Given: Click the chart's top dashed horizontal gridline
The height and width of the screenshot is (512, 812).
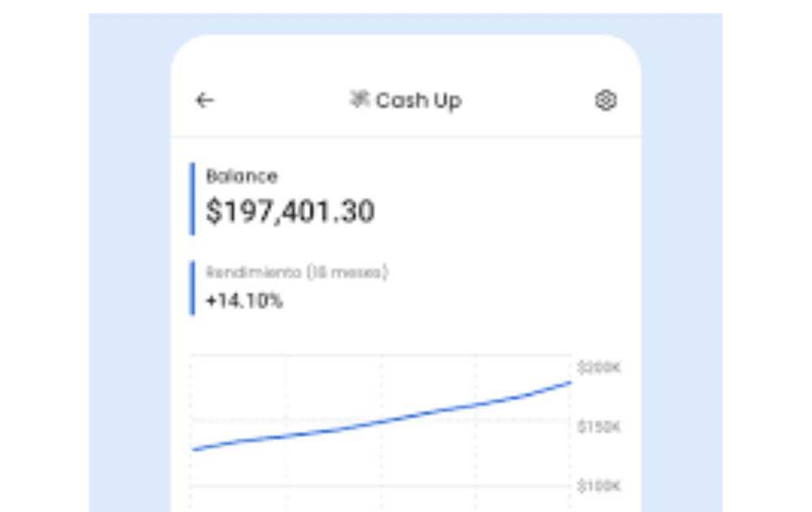Looking at the screenshot, I should pos(382,355).
